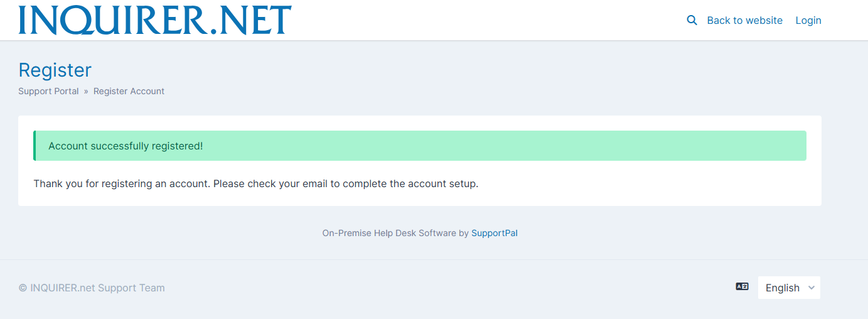Click the 'Thank you for registering' message
868x319 pixels.
[122, 184]
